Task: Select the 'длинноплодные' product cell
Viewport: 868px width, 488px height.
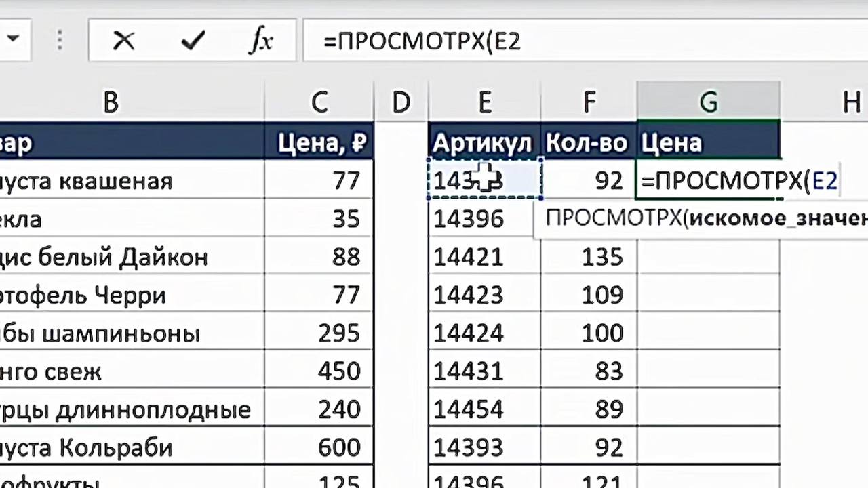Action: click(132, 409)
